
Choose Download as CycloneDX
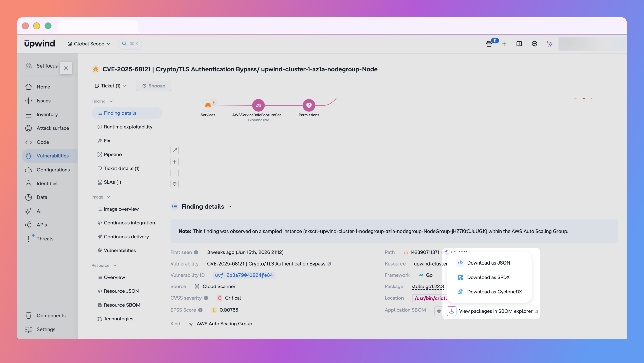[x=495, y=292]
